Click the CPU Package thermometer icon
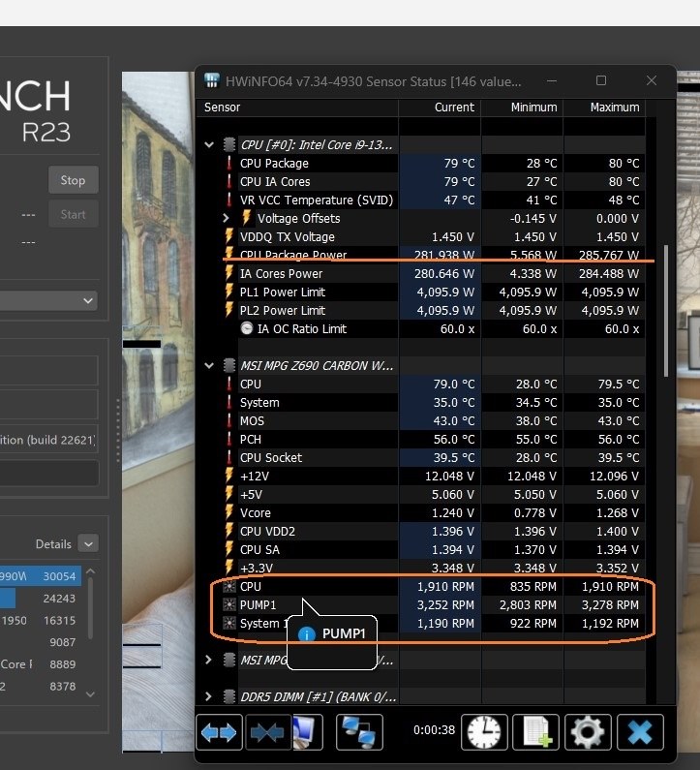The height and width of the screenshot is (770, 700). (x=228, y=163)
